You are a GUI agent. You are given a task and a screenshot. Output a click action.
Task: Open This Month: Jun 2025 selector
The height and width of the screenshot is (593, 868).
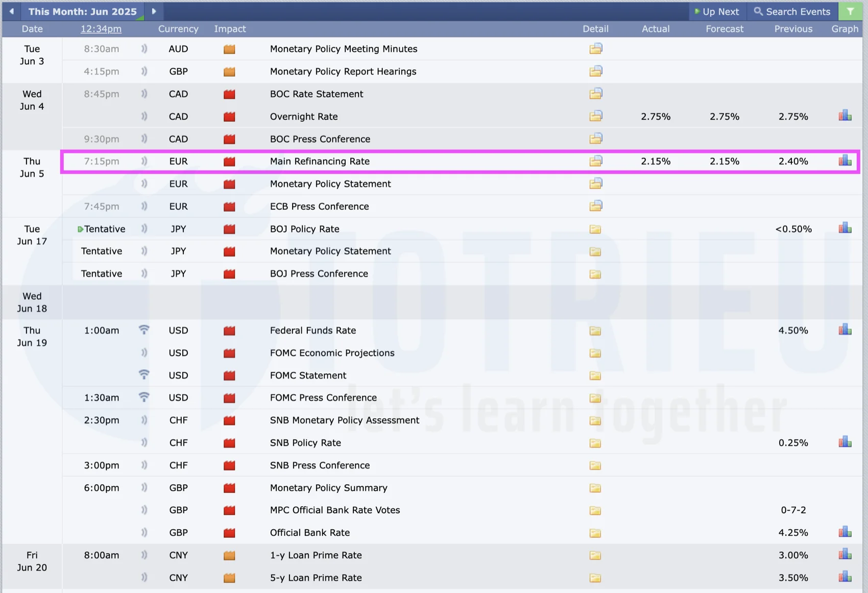[x=82, y=11]
